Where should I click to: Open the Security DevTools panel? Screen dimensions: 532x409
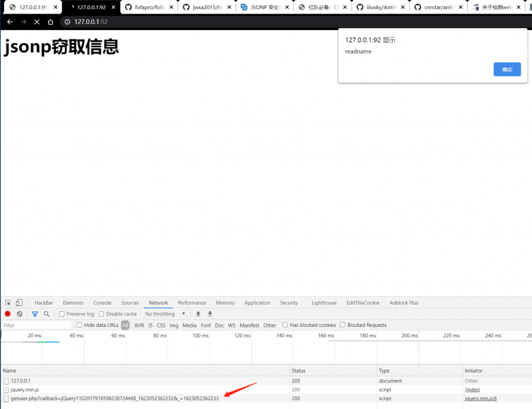289,303
